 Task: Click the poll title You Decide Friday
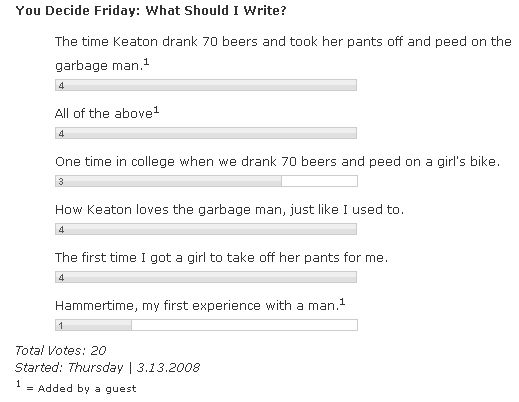151,10
